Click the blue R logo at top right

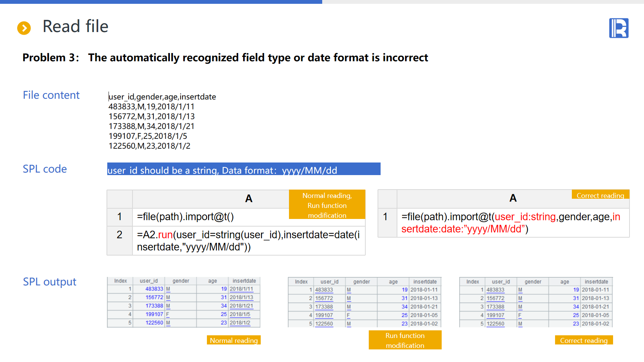pos(618,28)
